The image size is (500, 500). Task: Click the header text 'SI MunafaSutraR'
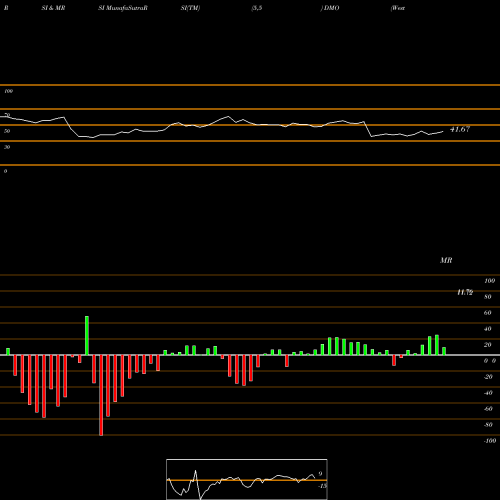[123, 8]
